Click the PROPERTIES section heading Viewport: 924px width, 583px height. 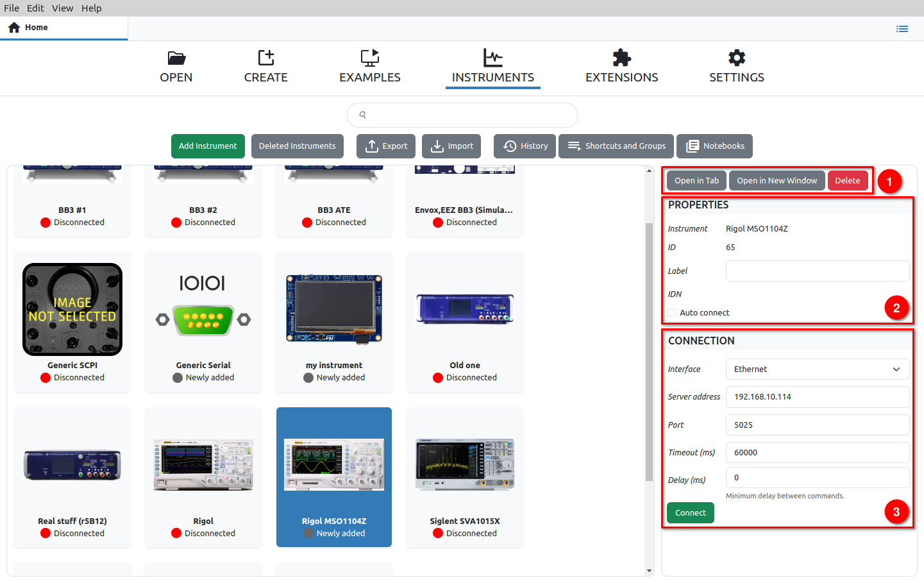click(x=698, y=205)
